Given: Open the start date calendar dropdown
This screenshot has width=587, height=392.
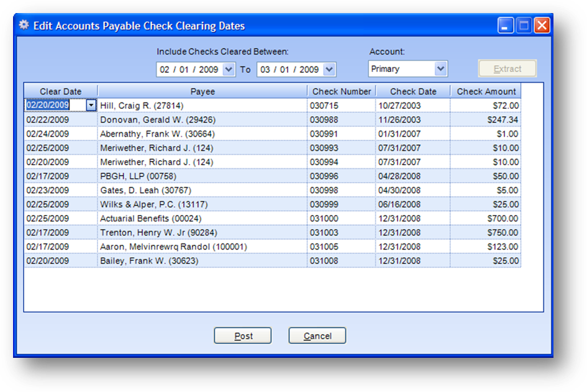Looking at the screenshot, I should tap(229, 70).
